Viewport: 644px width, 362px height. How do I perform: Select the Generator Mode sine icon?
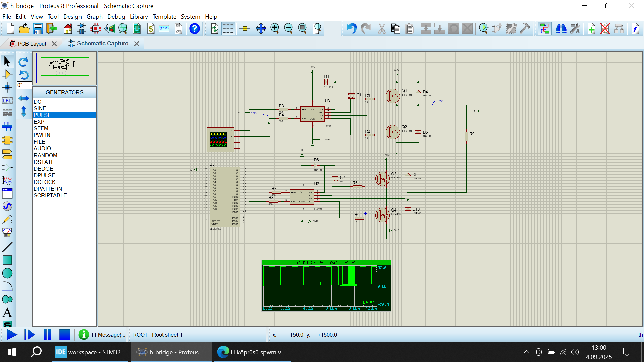coord(7,206)
